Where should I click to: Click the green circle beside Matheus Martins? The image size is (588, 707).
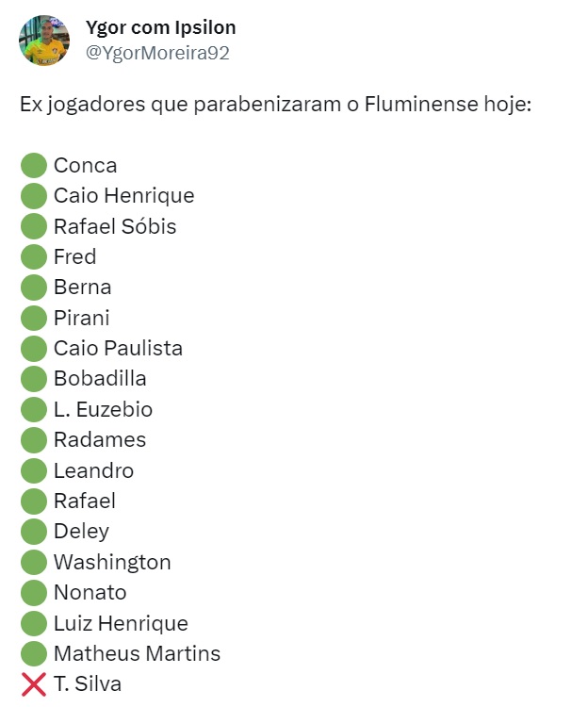point(34,653)
